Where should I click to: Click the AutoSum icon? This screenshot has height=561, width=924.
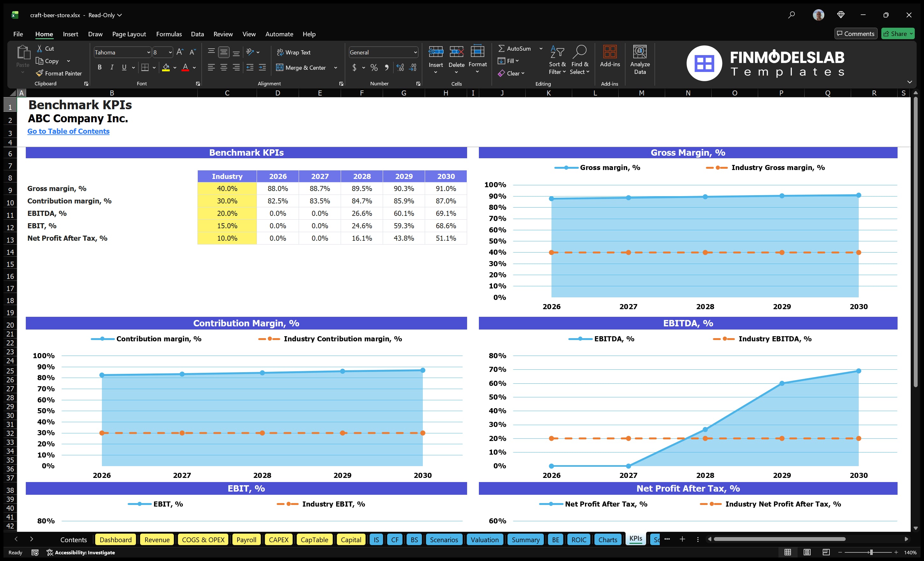[x=502, y=48]
